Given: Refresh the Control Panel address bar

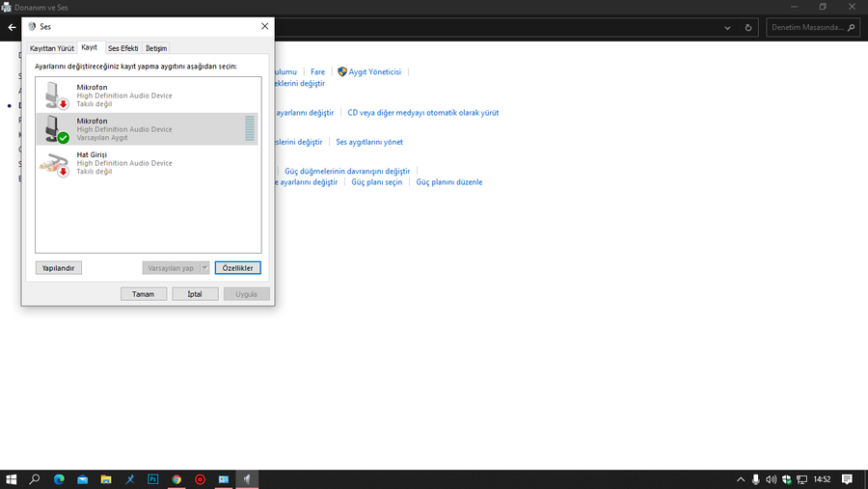Looking at the screenshot, I should coord(747,28).
